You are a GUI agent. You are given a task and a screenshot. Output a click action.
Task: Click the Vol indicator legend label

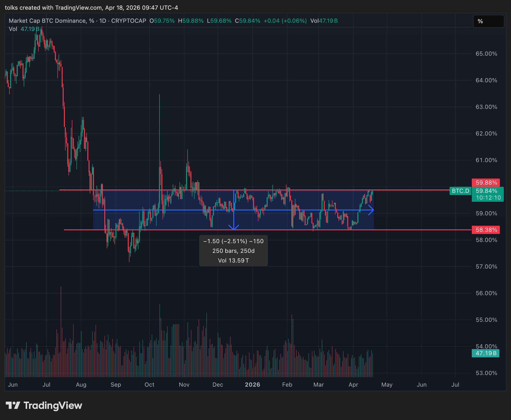pos(13,29)
